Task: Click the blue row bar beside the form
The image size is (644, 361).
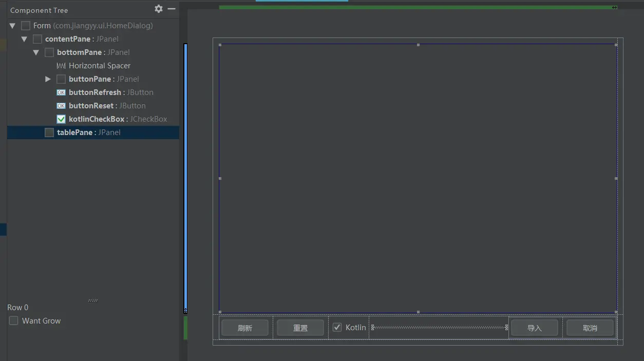Action: 185,178
